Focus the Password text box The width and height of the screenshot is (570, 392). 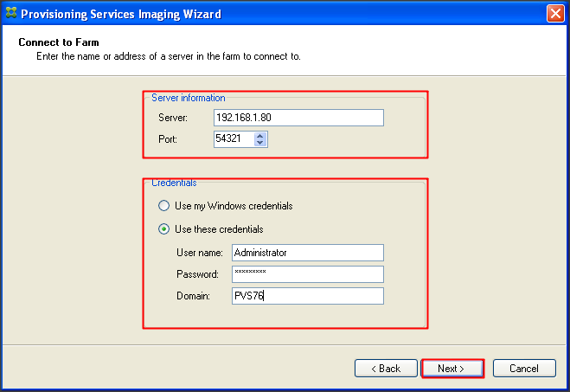click(307, 273)
